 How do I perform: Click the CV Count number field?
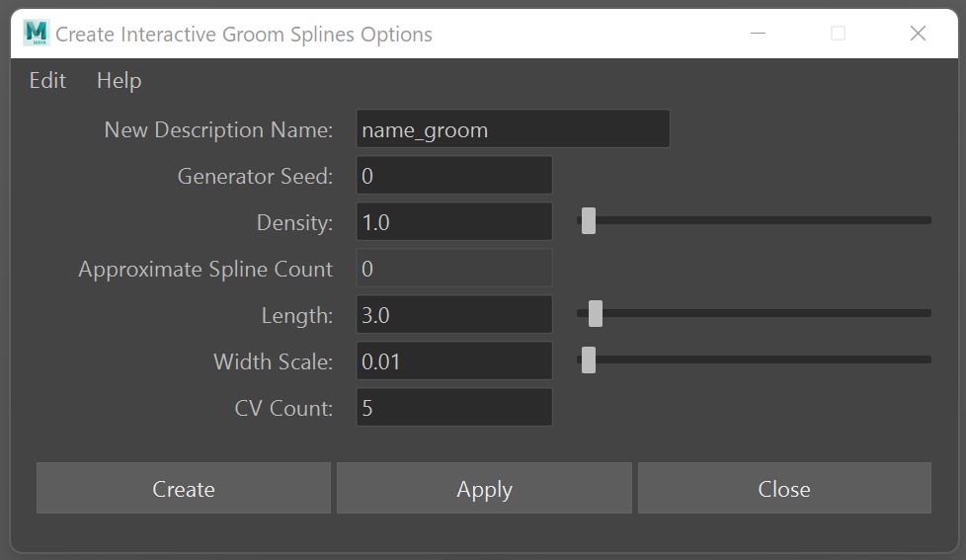click(453, 408)
